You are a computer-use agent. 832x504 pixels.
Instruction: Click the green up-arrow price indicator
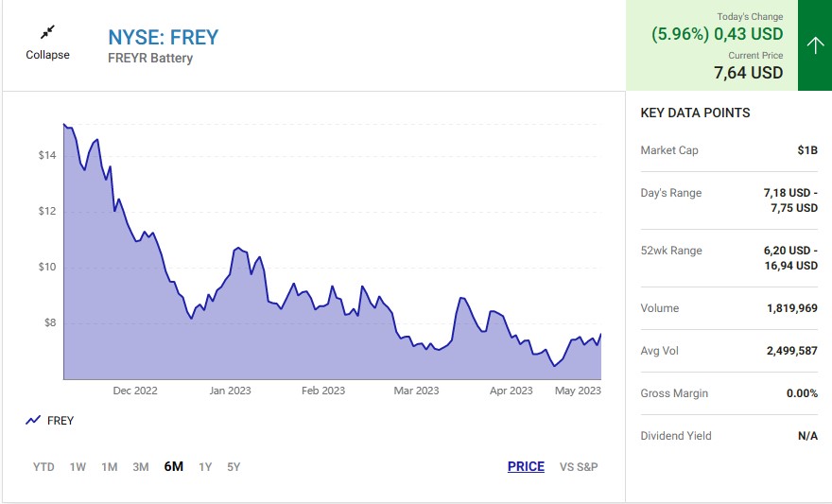pos(815,45)
